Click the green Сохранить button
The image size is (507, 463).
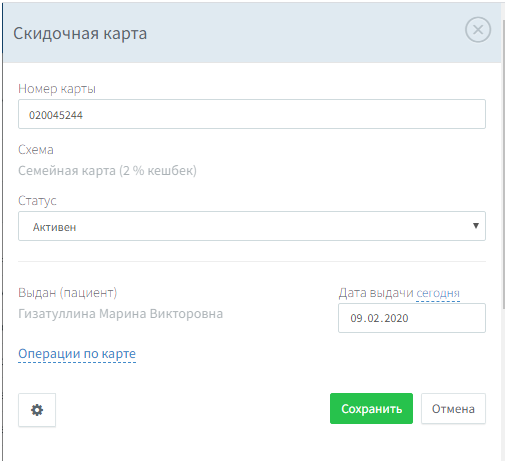tap(371, 409)
